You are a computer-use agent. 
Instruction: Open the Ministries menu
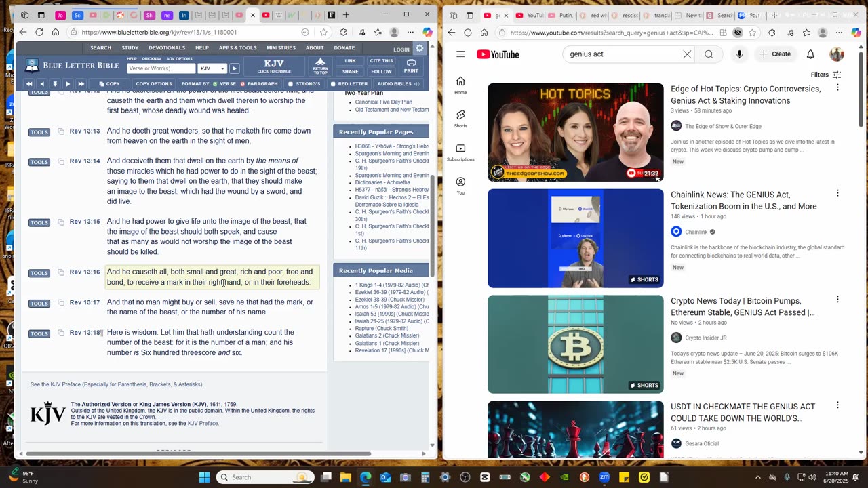pos(281,48)
